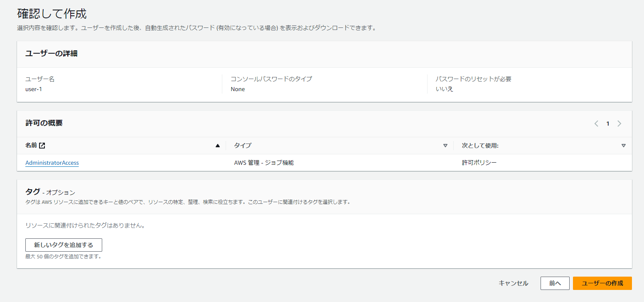Click the previous page chevron in 許可の概要
The width and height of the screenshot is (644, 302).
596,124
